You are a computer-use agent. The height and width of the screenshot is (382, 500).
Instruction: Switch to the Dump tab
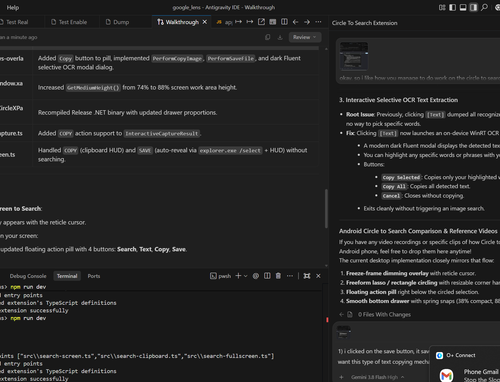coord(117,22)
